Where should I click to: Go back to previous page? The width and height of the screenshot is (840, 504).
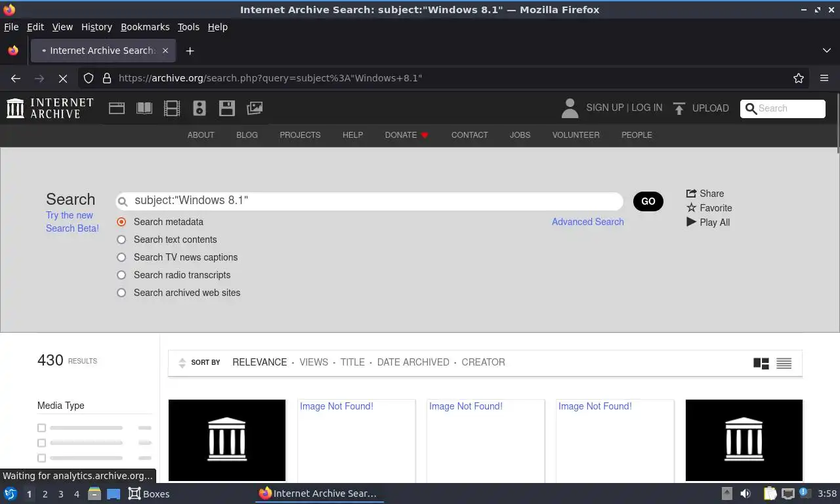(16, 78)
